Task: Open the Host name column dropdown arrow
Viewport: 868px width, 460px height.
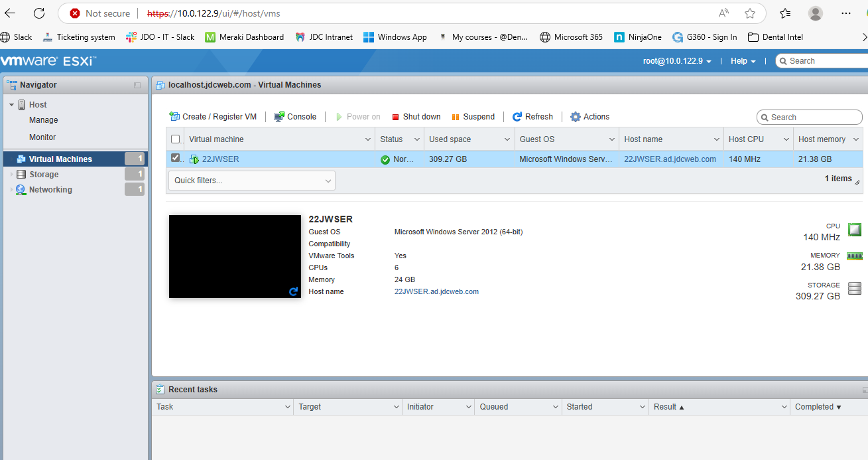Action: coord(717,139)
